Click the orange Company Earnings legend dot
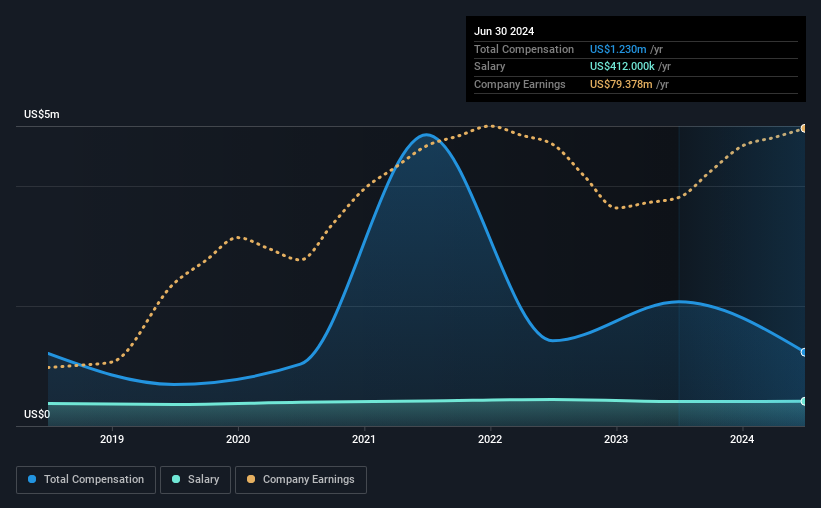 (x=251, y=479)
